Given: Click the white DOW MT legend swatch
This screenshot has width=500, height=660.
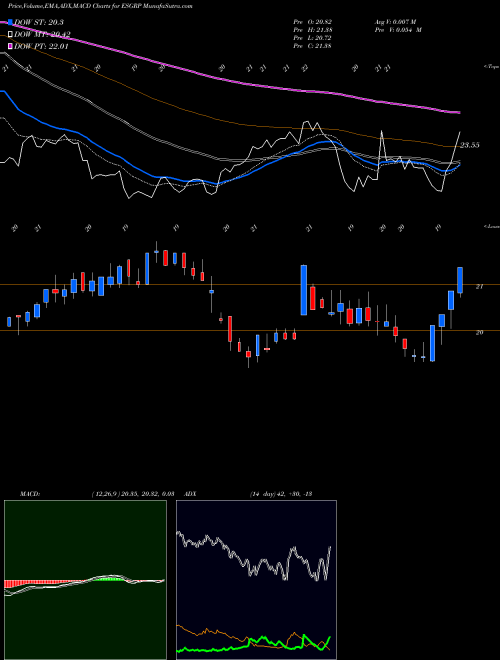Looking at the screenshot, I should click(10, 35).
